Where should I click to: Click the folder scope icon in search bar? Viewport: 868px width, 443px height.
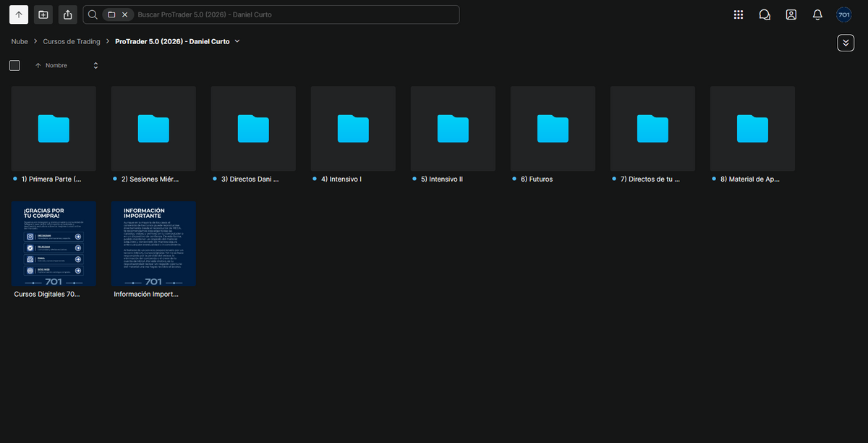tap(111, 14)
